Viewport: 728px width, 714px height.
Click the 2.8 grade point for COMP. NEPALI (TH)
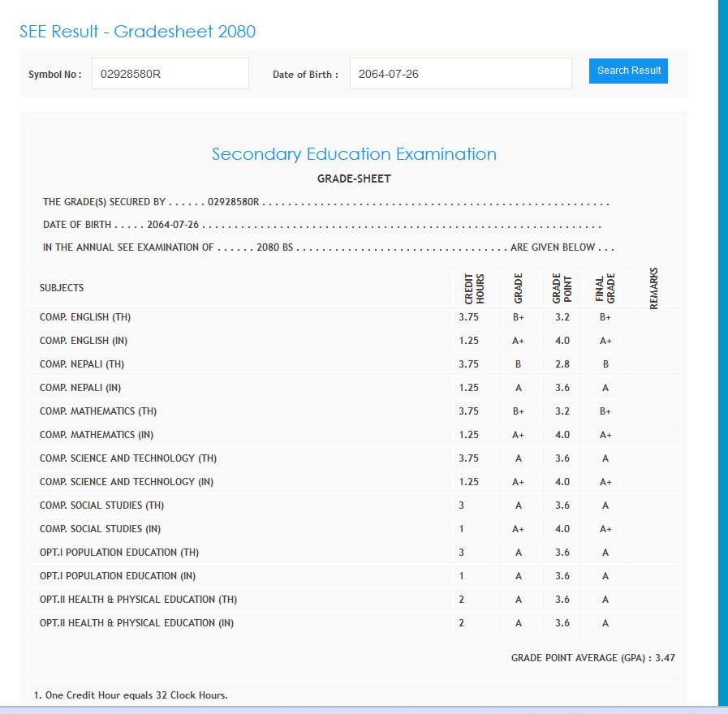tap(562, 364)
